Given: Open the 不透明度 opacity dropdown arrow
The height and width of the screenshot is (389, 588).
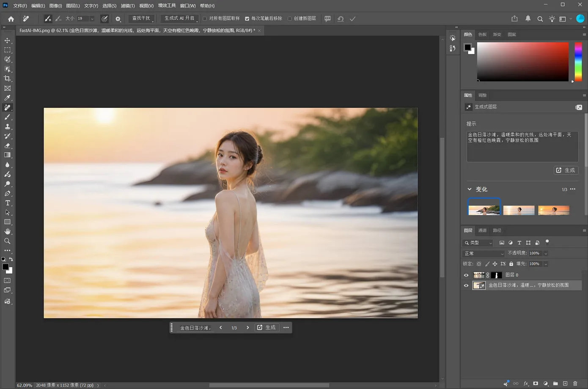Looking at the screenshot, I should (x=546, y=253).
